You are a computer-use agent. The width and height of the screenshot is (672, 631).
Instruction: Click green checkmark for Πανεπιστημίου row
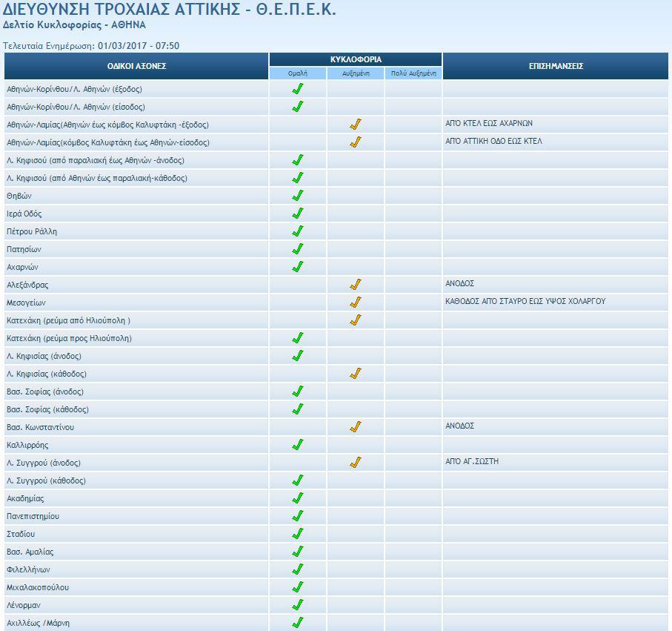click(x=298, y=516)
